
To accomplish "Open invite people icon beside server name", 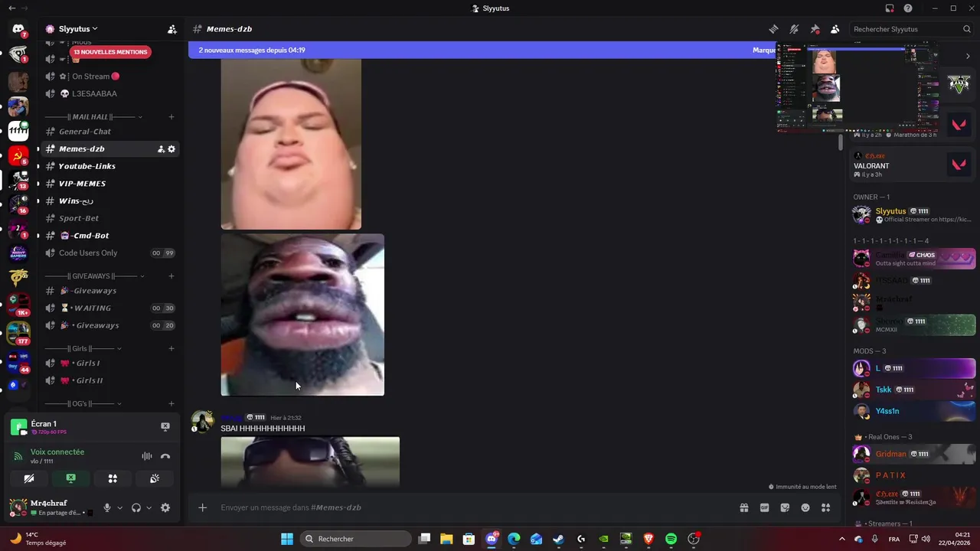I will tap(172, 29).
